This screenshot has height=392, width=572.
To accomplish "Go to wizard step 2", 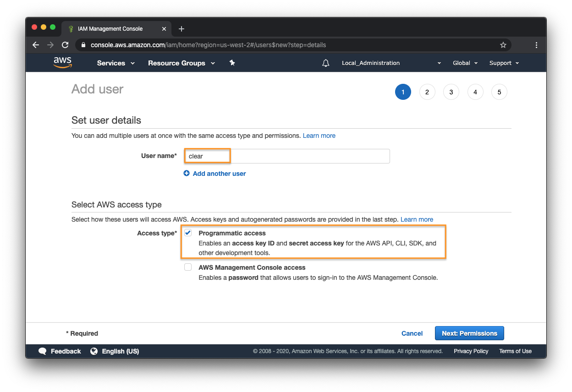I will click(427, 92).
